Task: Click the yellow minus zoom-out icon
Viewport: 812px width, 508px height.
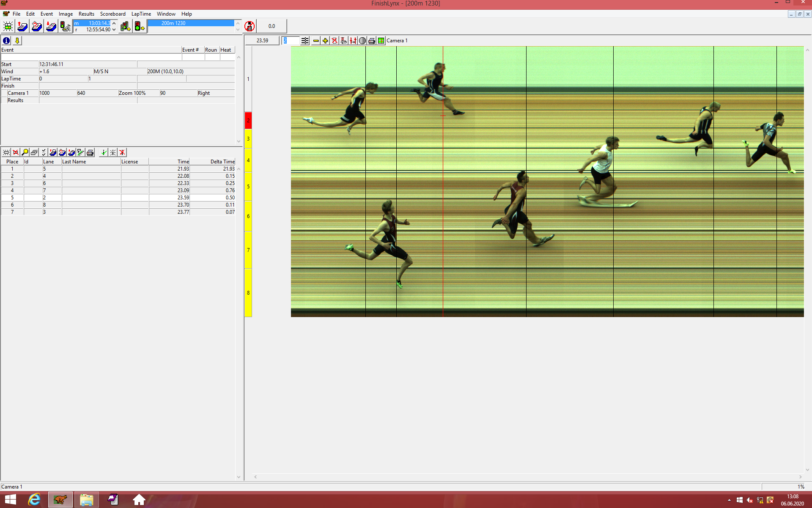Action: tap(316, 41)
